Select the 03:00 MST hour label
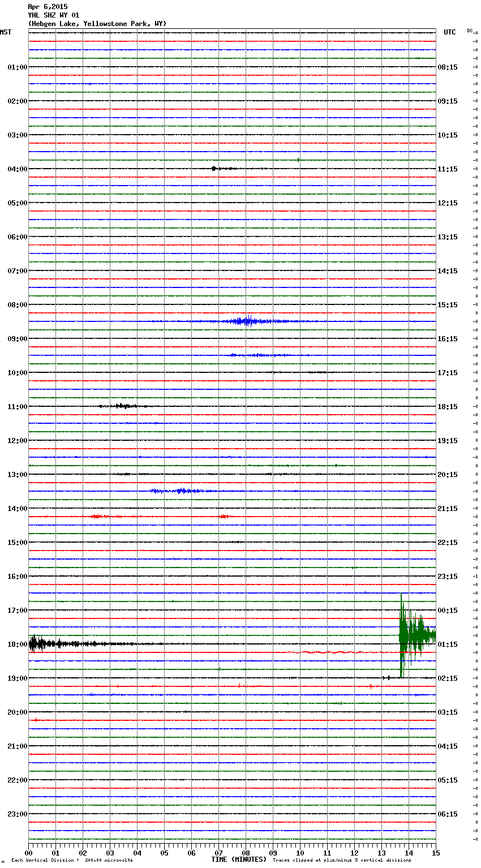The width and height of the screenshot is (481, 868). coord(18,135)
